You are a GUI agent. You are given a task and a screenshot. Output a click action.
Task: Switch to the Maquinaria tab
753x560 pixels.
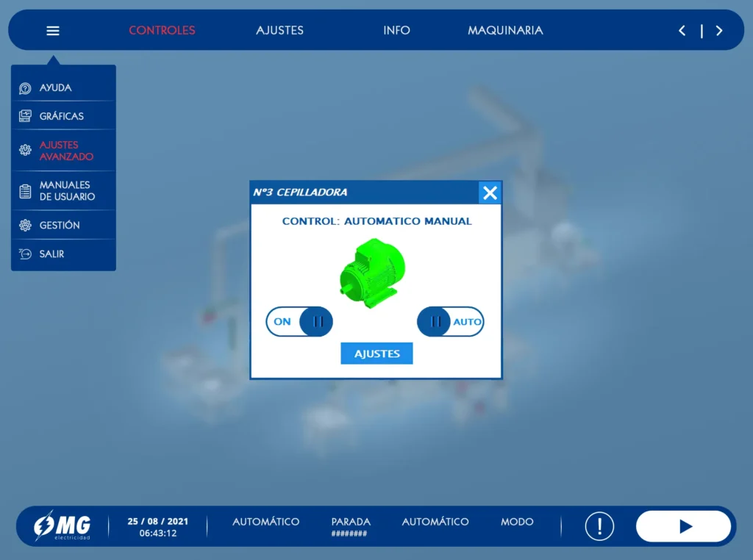click(x=505, y=30)
